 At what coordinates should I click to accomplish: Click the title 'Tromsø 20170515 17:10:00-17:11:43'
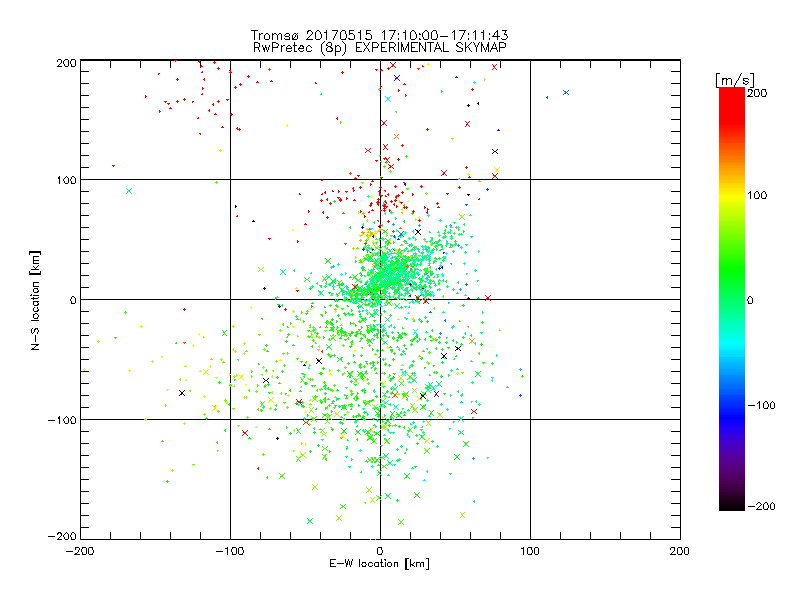tap(379, 35)
